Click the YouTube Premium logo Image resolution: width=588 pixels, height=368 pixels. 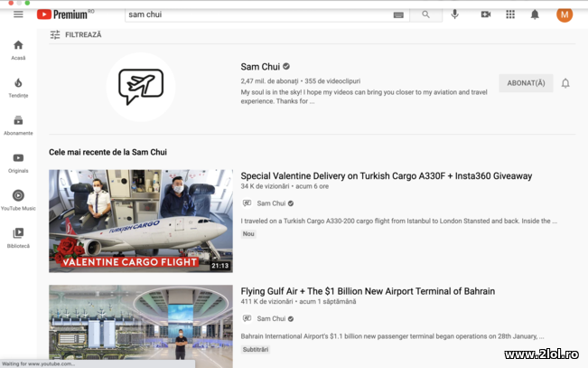(x=66, y=14)
